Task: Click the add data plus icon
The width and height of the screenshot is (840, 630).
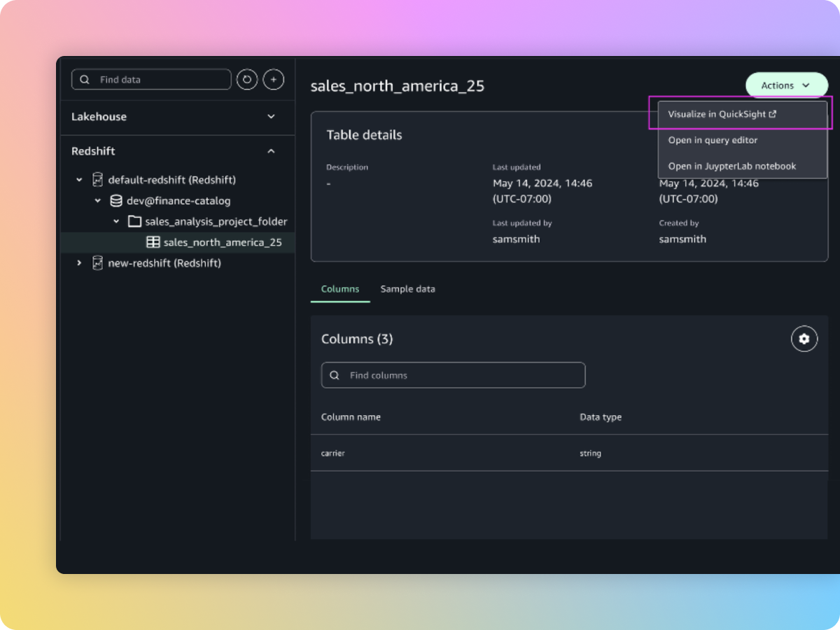Action: point(273,80)
